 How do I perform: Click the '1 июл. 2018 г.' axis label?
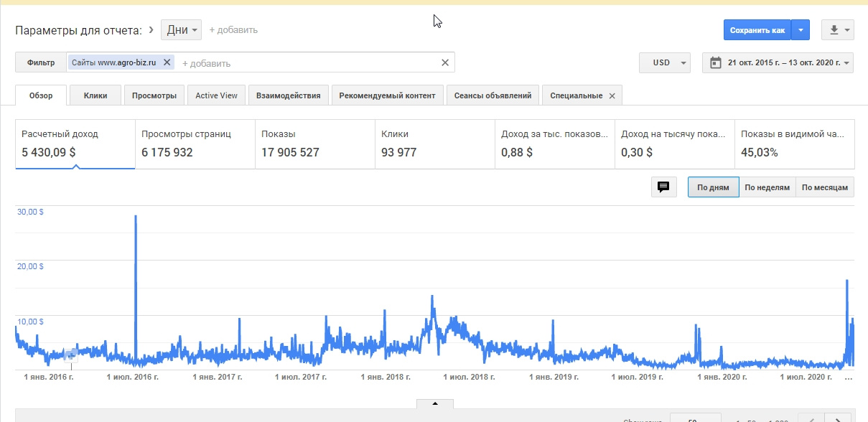470,376
